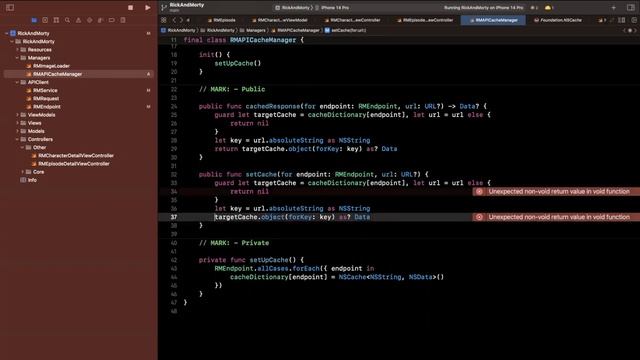Screen dimensions: 640x360
Task: Click the Managers breadcrumb in jump bar
Action: (253, 30)
